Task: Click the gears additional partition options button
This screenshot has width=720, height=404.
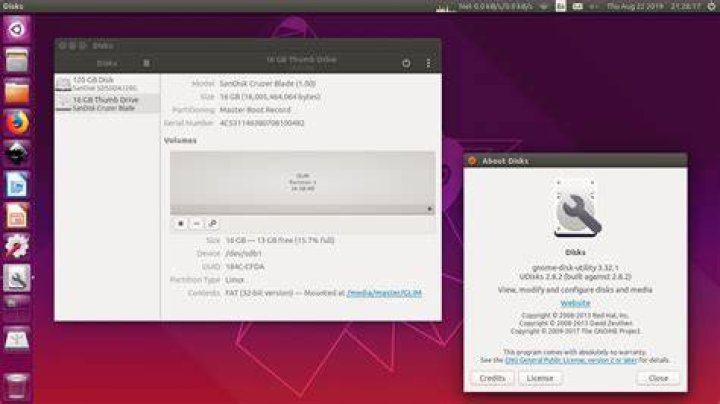Action: [212, 224]
